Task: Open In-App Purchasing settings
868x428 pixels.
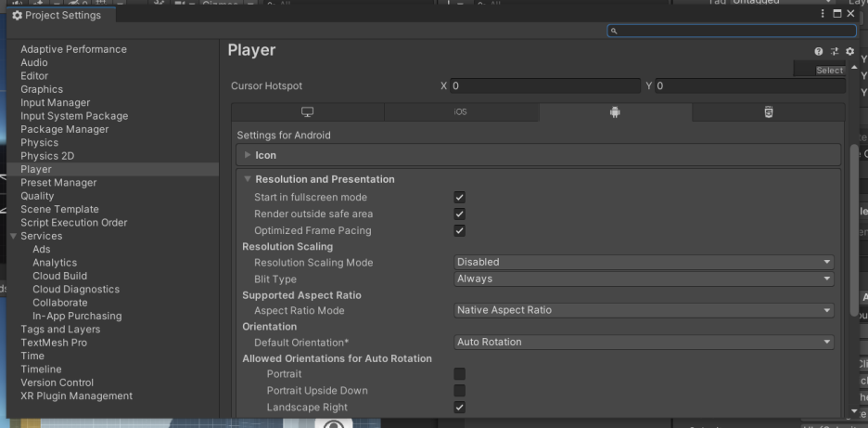Action: (x=77, y=316)
